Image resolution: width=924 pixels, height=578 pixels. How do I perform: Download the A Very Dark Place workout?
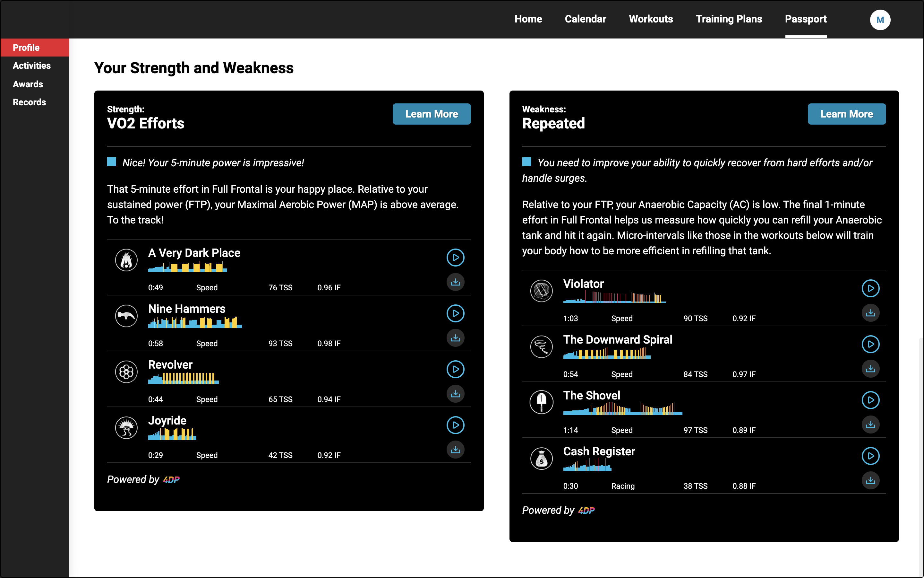(x=455, y=282)
